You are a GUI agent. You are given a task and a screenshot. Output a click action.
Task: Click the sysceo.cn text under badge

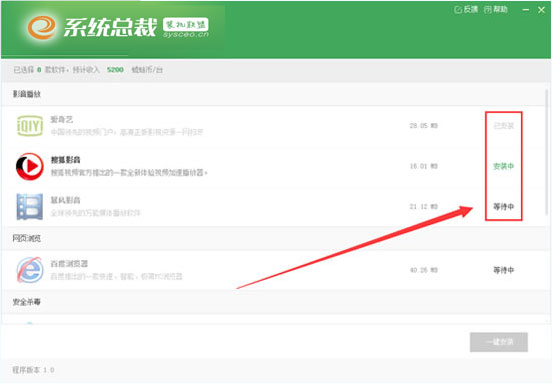point(186,35)
